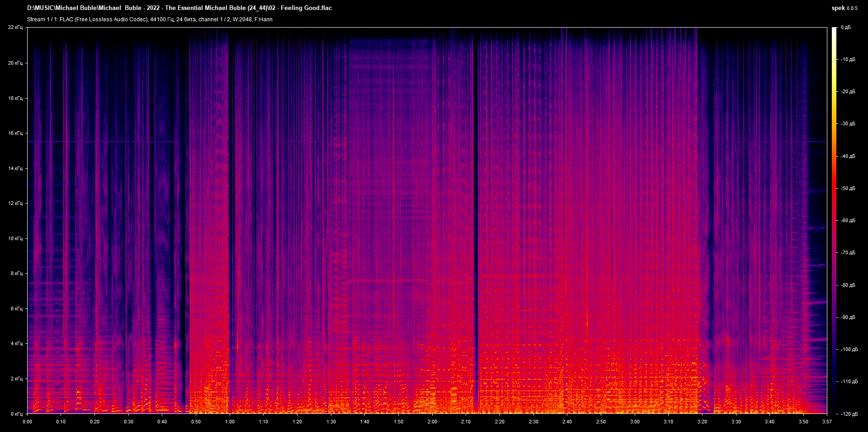This screenshot has width=868, height=432.
Task: Click the dB color gradient scale bar
Action: pos(834,221)
